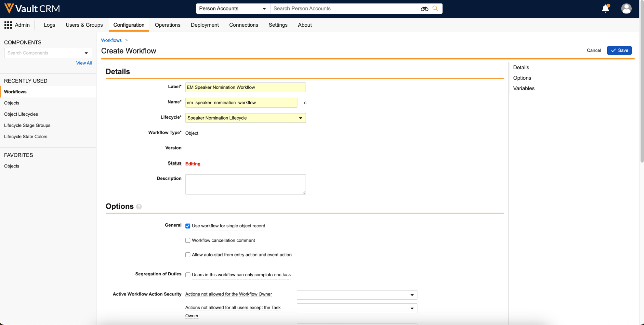The height and width of the screenshot is (325, 644).
Task: Check Users can only complete one task
Action: tap(188, 275)
